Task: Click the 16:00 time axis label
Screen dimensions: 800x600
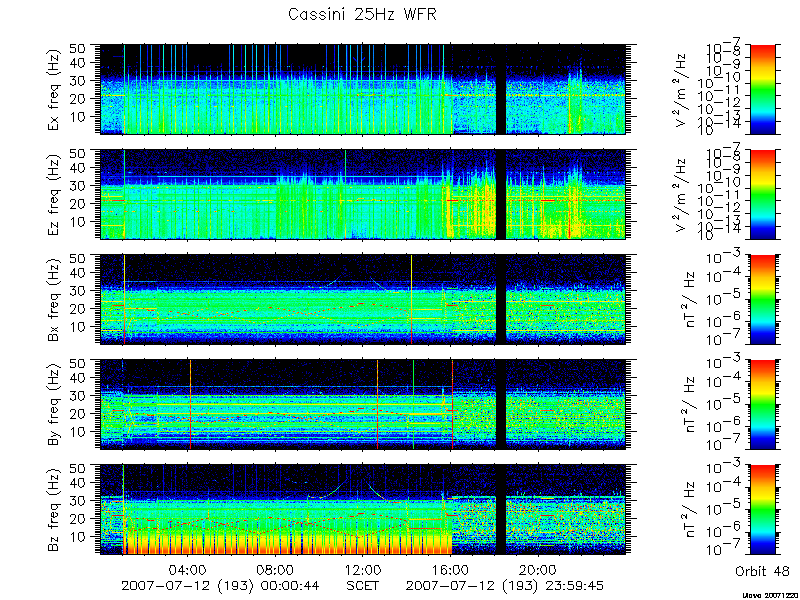Action: click(451, 570)
